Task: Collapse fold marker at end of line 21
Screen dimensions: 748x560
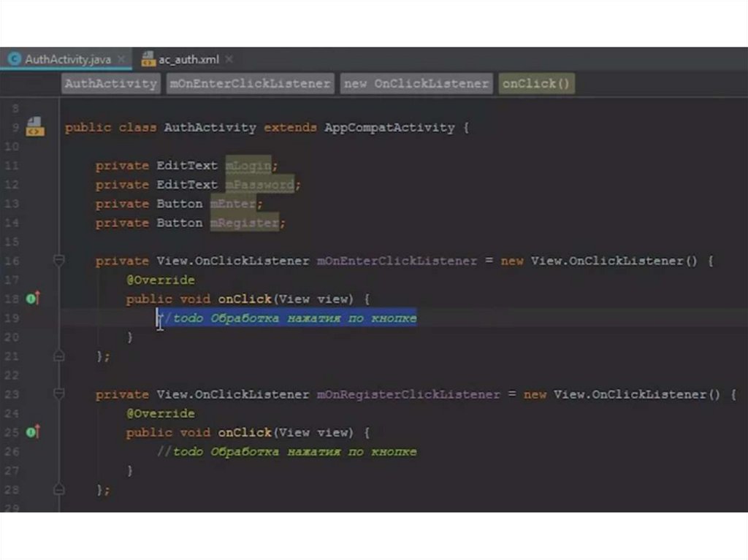Action: coord(59,356)
